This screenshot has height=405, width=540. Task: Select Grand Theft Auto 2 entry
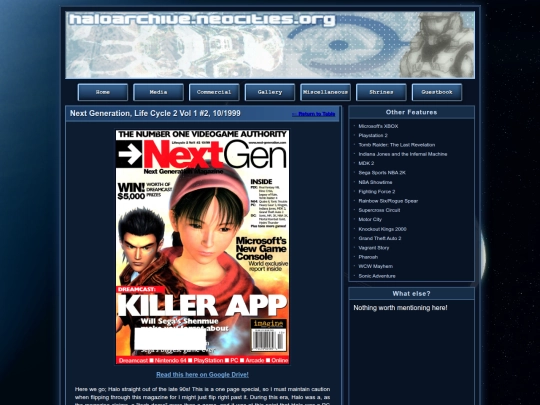(x=380, y=238)
